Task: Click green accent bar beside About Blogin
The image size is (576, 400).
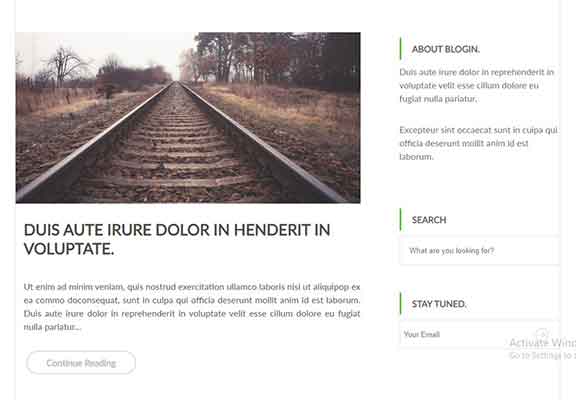Action: click(400, 48)
